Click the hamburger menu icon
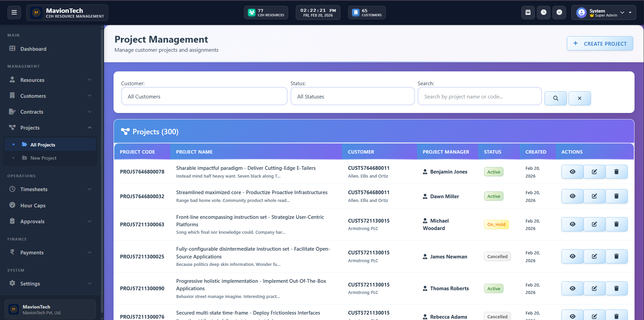644x320 pixels. pos(14,13)
